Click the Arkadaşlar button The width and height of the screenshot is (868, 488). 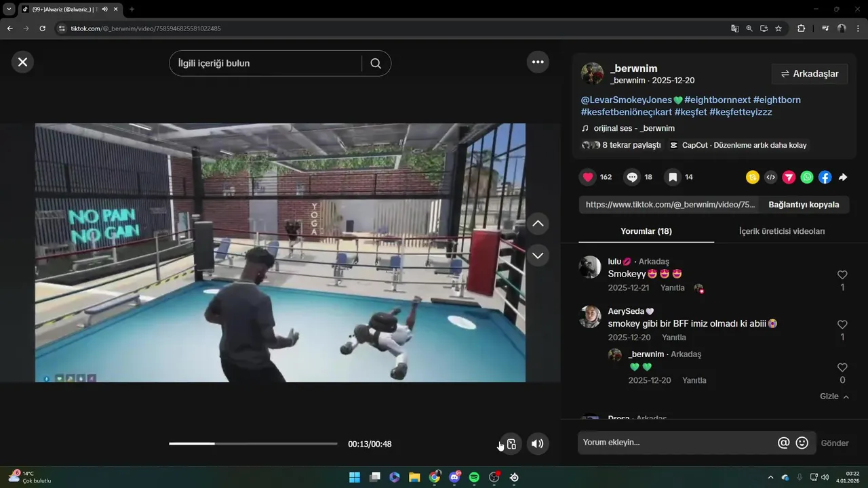pyautogui.click(x=810, y=74)
